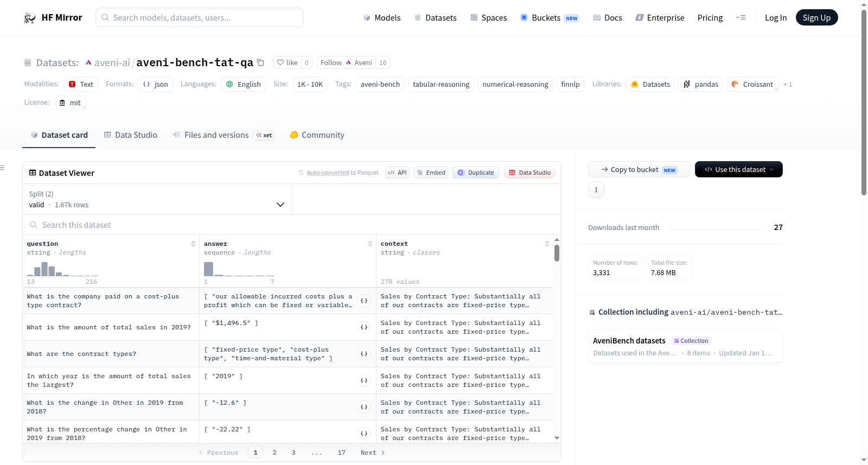Expand cell JSON for allowable incurred costs answer
Viewport: 868px width, 465px height.
(x=364, y=301)
